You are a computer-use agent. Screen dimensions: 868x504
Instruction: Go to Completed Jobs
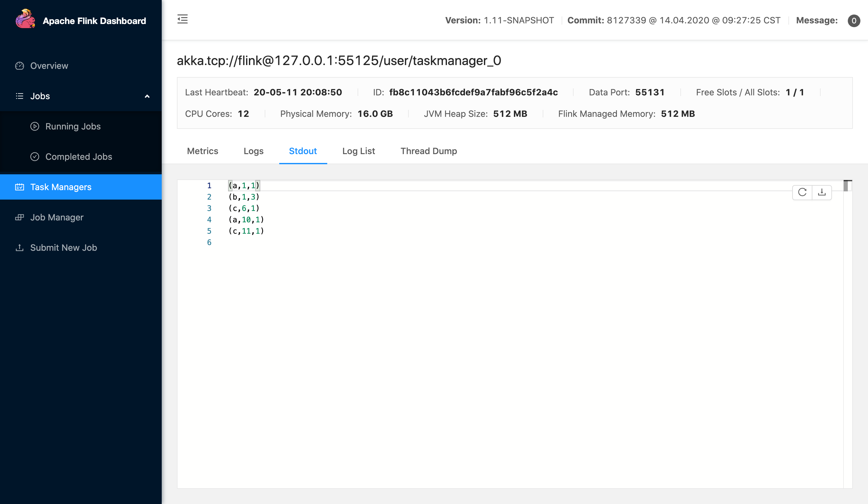[81, 157]
